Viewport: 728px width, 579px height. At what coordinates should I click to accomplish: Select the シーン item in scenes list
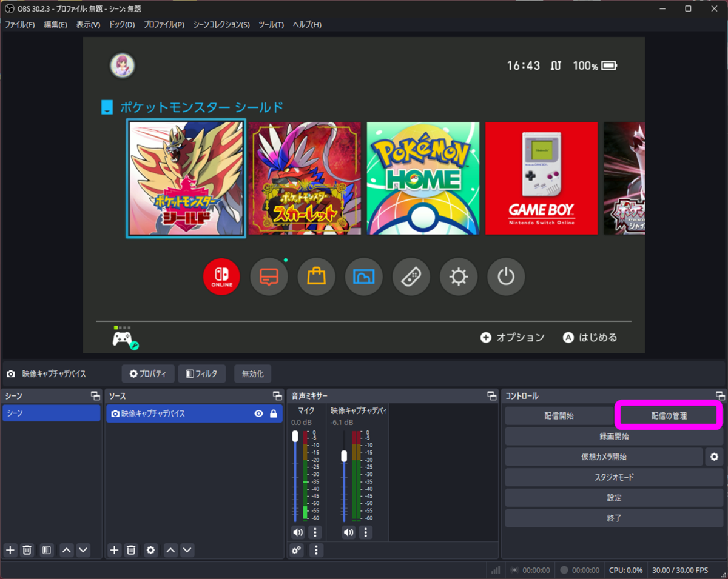click(x=52, y=413)
